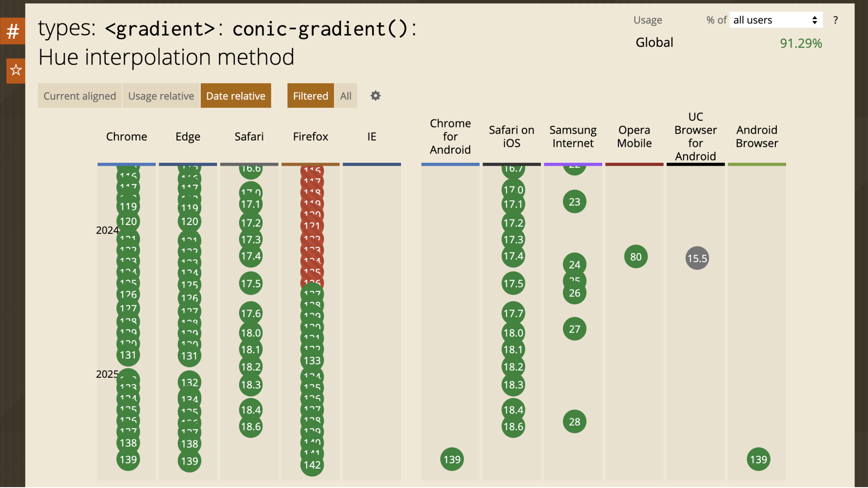868x488 pixels.
Task: Select Safari on iOS 17.5 bubble
Action: point(514,283)
